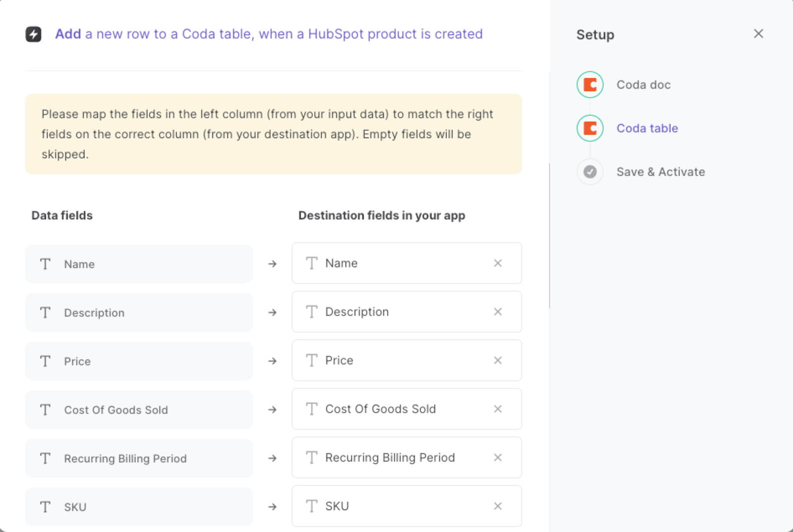Select the SKU data field
This screenshot has height=532, width=793.
pyautogui.click(x=139, y=507)
